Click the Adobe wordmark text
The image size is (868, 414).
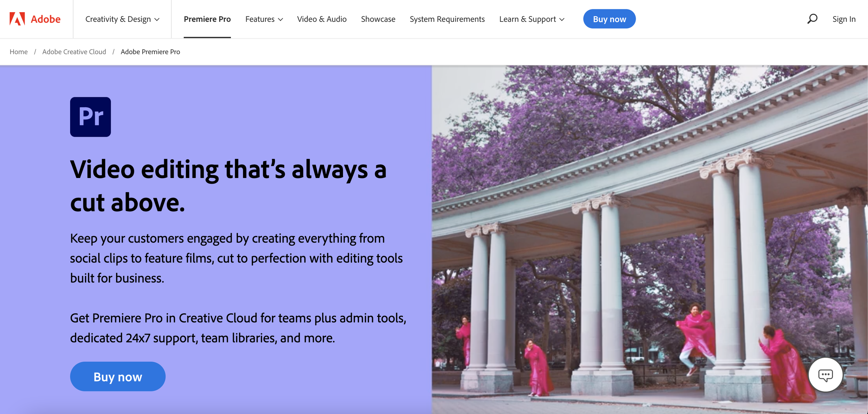tap(45, 19)
